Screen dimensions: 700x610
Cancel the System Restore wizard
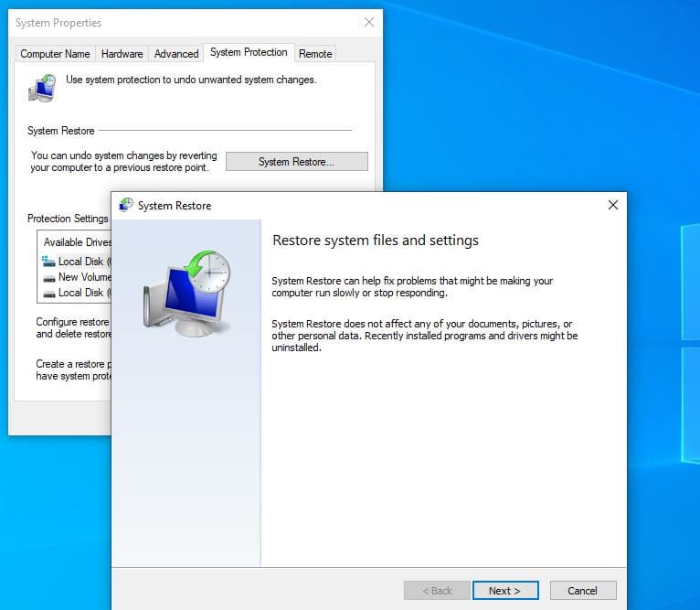[x=582, y=591]
